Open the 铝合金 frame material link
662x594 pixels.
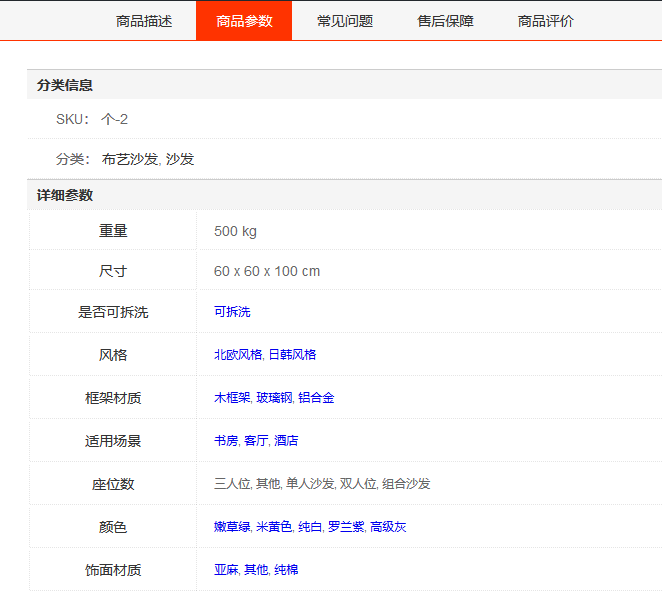click(316, 398)
